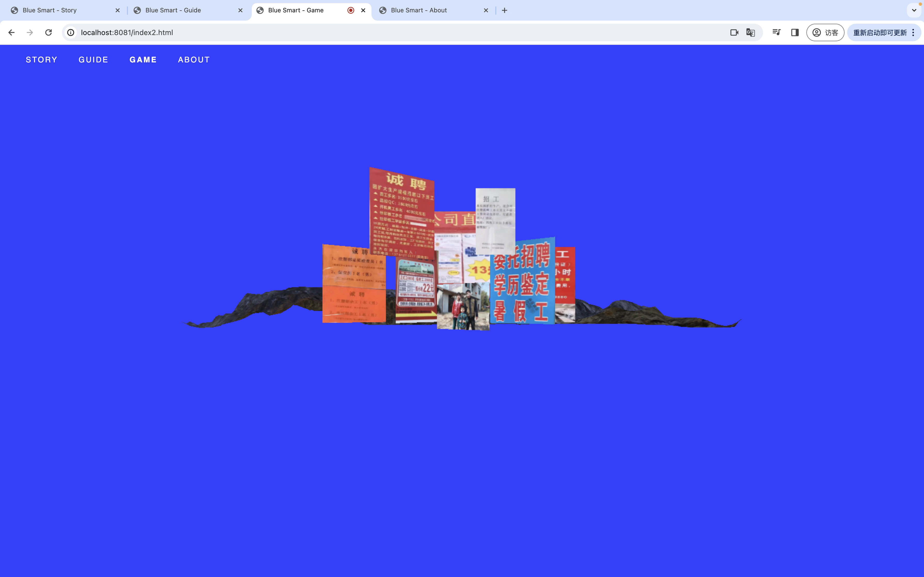Click the camera icon in address bar

coord(734,32)
